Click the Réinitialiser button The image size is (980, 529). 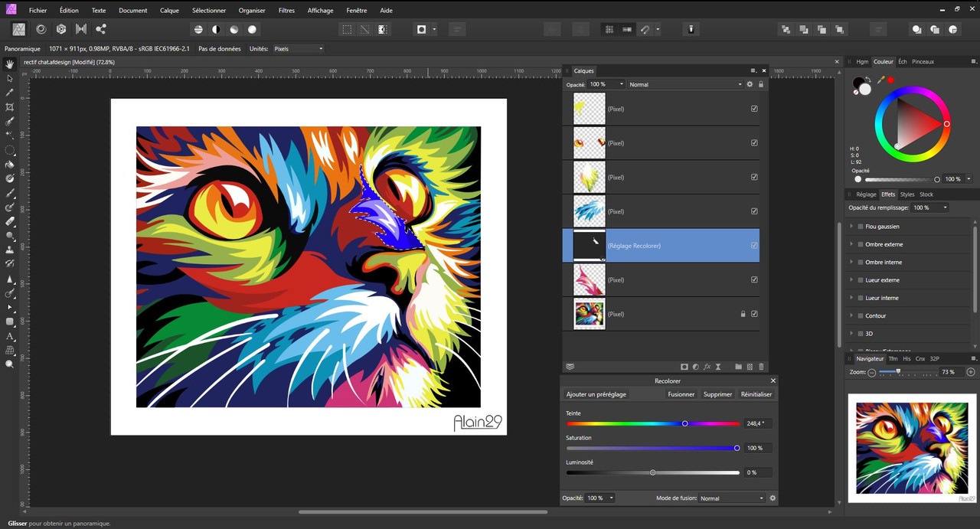click(x=756, y=394)
